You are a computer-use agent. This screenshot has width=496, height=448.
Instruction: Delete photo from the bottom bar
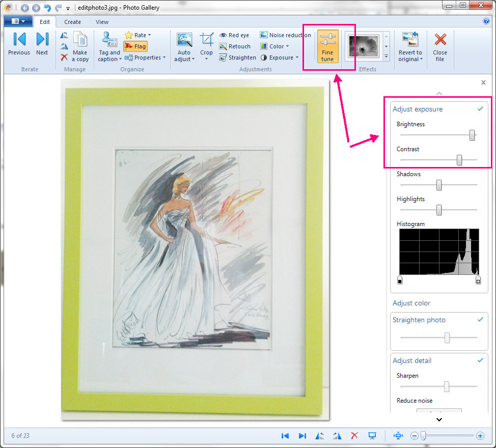(x=354, y=436)
